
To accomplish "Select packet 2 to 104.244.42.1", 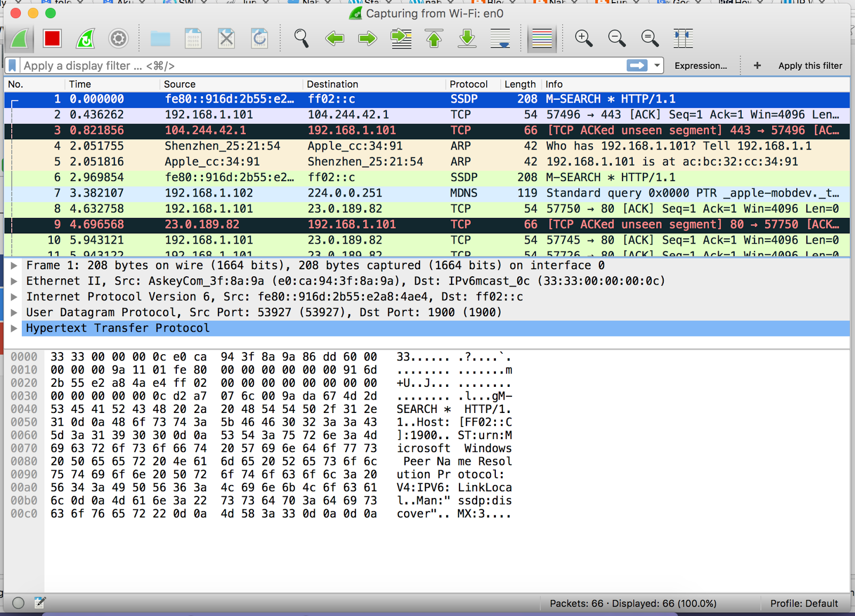I will coord(427,115).
